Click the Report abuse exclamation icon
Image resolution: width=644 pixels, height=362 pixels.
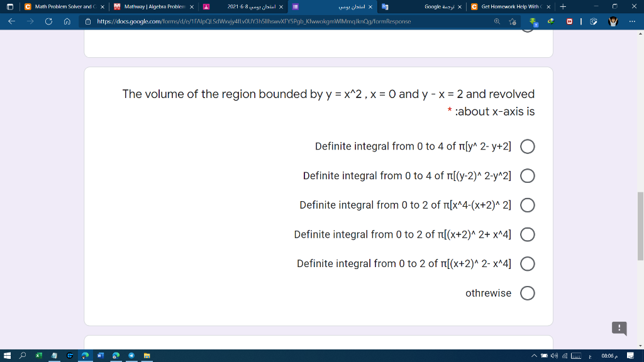point(619,329)
